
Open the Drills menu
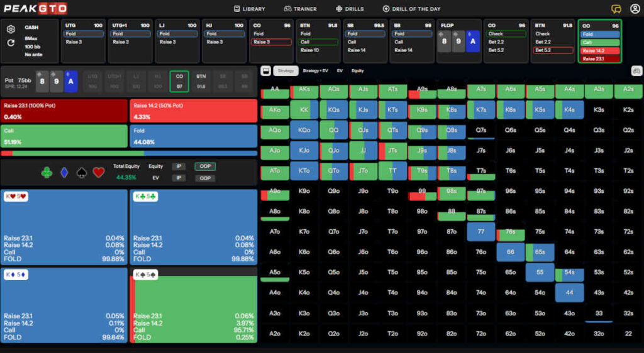pos(350,9)
